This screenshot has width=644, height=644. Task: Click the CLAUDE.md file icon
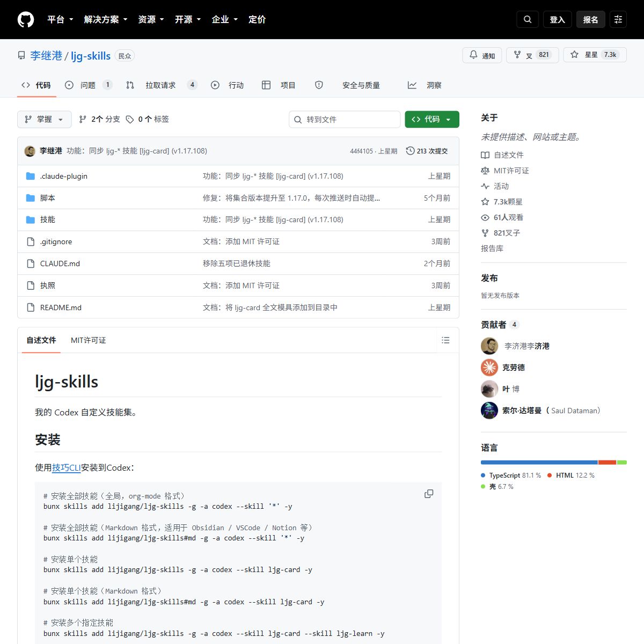point(31,264)
